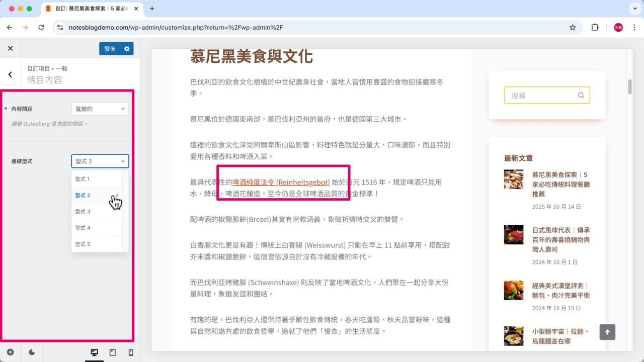Select 型式 5 from the link style list
Image resolution: width=644 pixels, height=362 pixels.
pyautogui.click(x=83, y=244)
